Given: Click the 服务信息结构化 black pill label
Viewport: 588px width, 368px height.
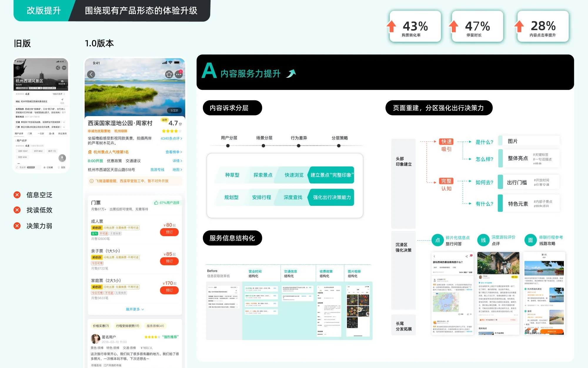Looking at the screenshot, I should [x=232, y=238].
